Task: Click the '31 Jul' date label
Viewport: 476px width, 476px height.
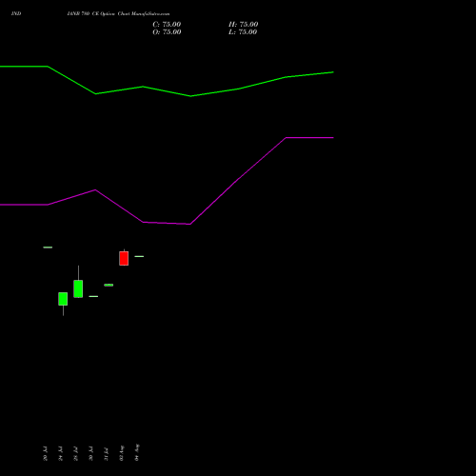Action: (x=107, y=454)
